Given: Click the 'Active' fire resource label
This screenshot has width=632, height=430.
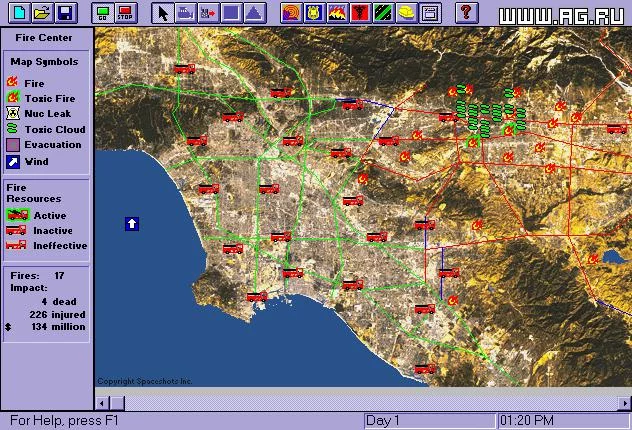Looking at the screenshot, I should [x=50, y=215].
